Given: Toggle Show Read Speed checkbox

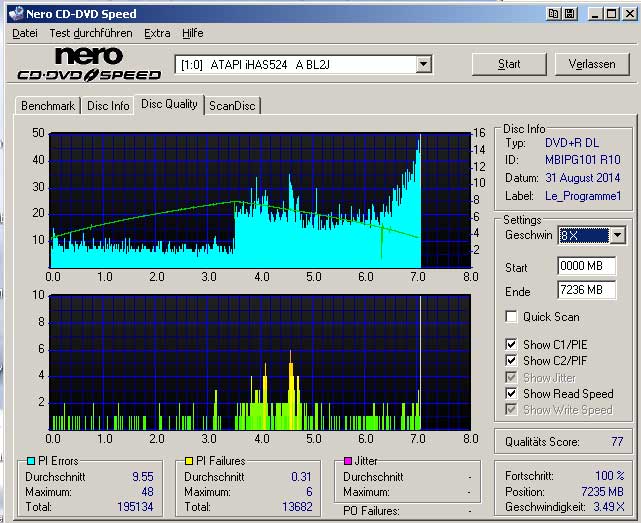Looking at the screenshot, I should coord(511,393).
